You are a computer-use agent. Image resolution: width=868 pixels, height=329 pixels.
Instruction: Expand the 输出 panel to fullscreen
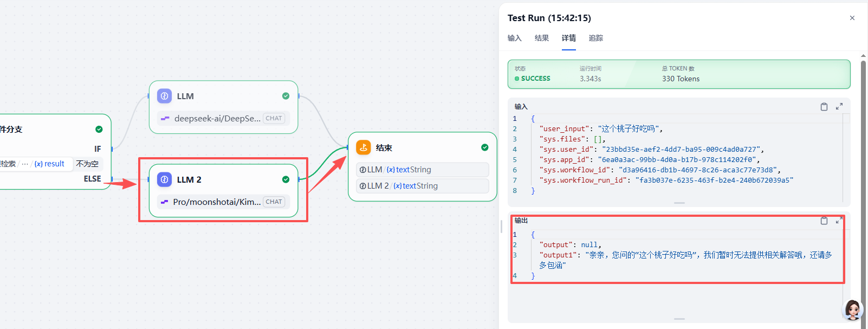839,221
